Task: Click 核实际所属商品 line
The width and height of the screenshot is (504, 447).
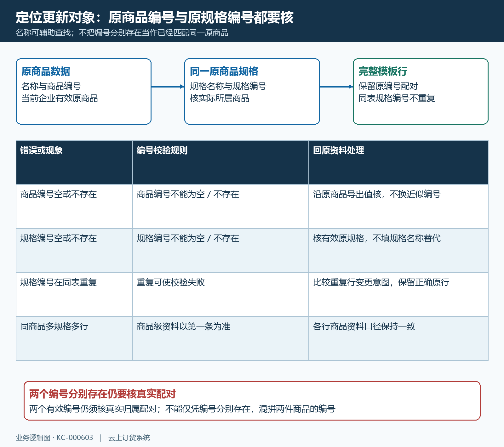Action: [220, 98]
